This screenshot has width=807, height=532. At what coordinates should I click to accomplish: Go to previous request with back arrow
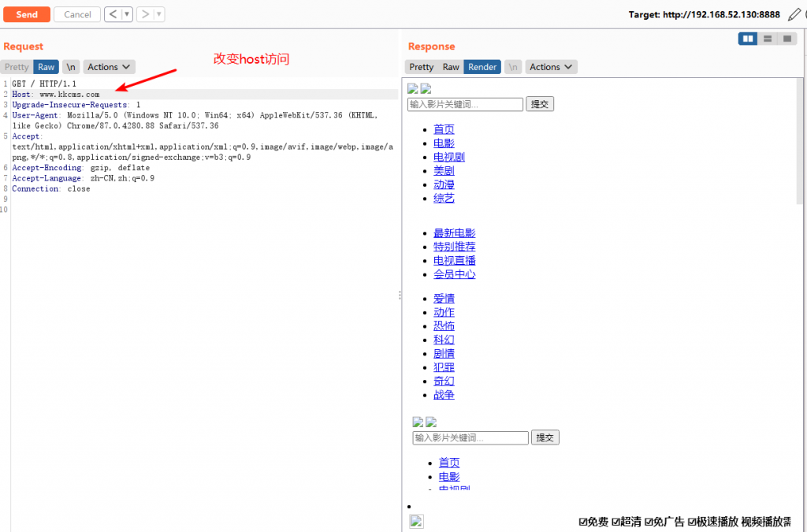(113, 14)
